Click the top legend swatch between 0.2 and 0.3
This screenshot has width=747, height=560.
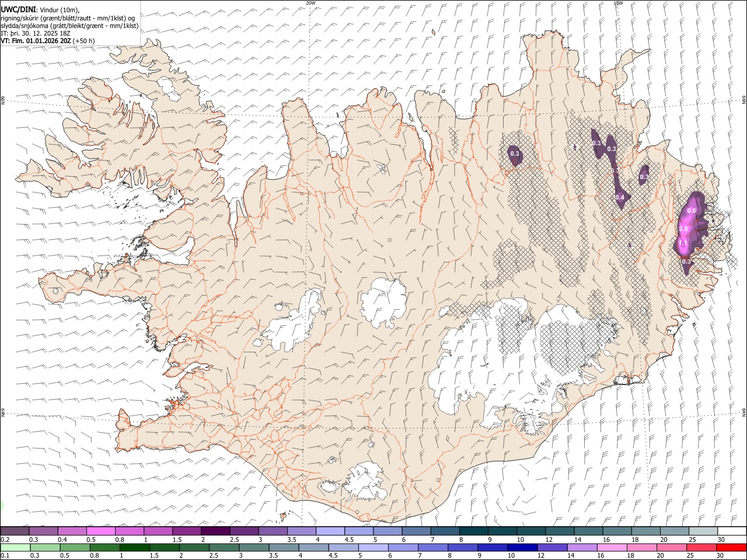tap(15, 531)
